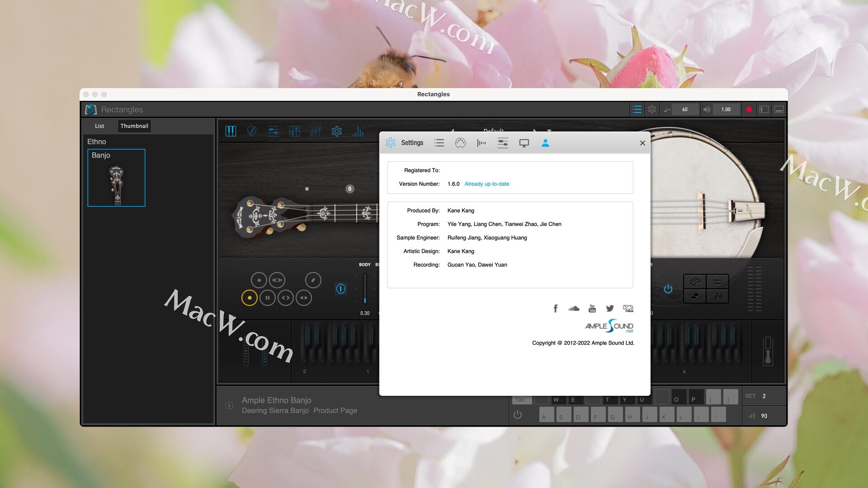Viewport: 868px width, 488px height.
Task: Click the previous preset arrow
Action: tap(452, 131)
